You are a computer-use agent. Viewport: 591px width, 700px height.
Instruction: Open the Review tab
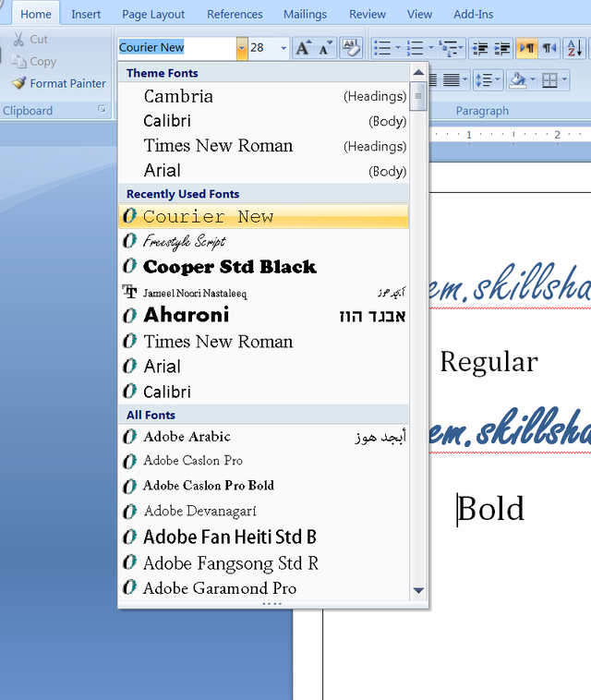(367, 14)
